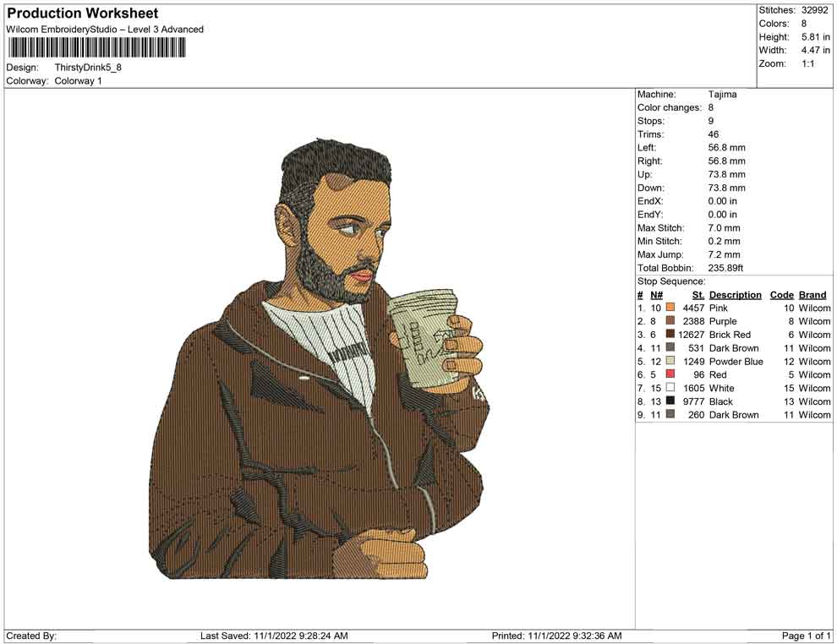Click the Machine value Tajima
Screen dimensions: 837x644
pyautogui.click(x=722, y=95)
